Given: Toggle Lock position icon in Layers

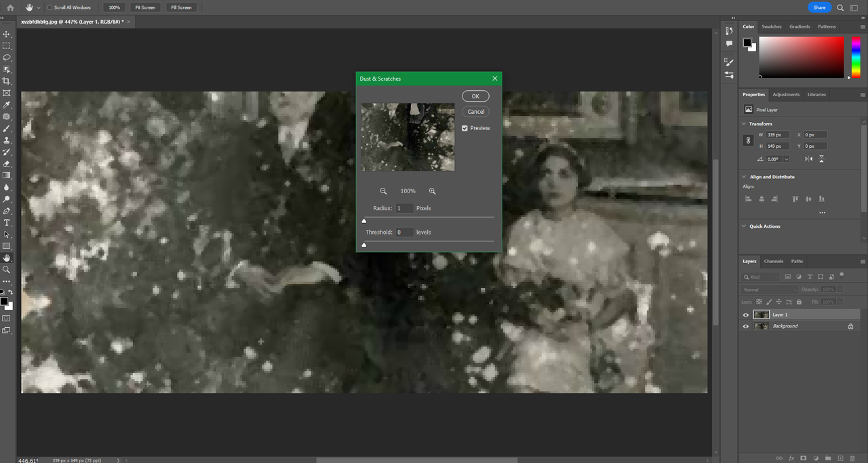Looking at the screenshot, I should (779, 302).
